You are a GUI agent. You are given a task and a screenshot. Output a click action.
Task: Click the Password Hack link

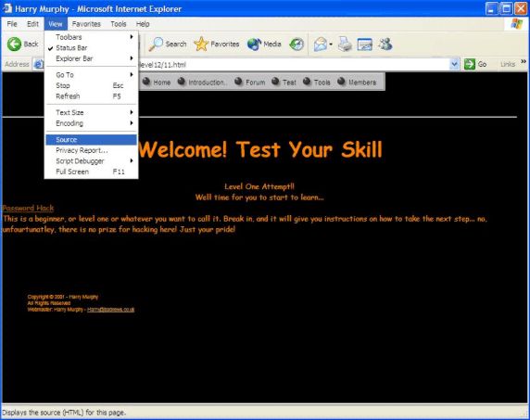coord(28,208)
